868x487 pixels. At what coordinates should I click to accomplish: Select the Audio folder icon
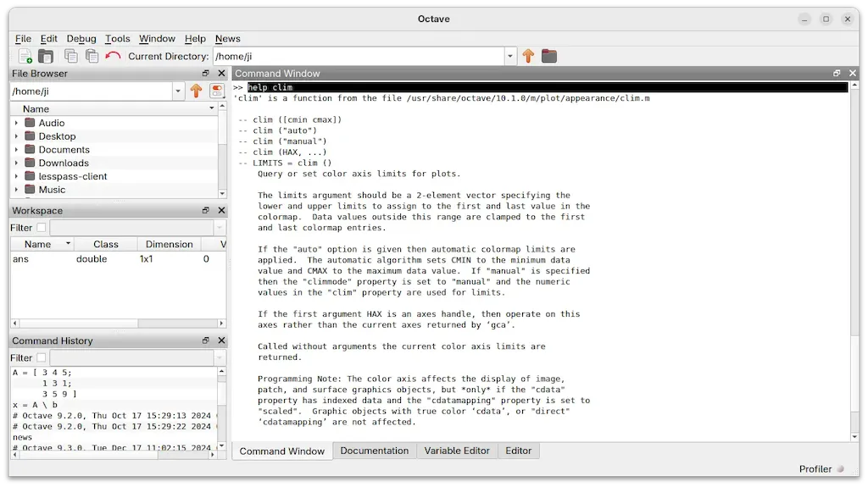pyautogui.click(x=30, y=123)
